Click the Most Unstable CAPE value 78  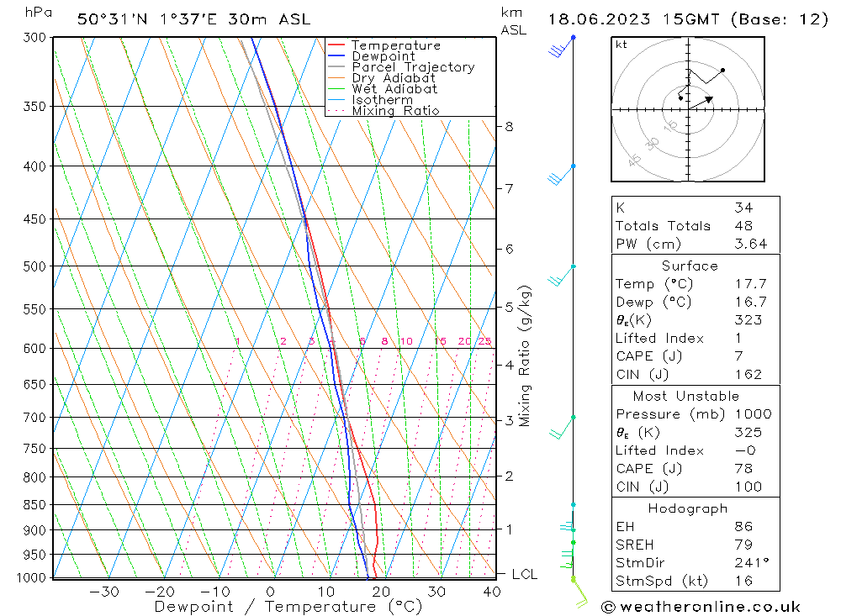click(744, 469)
